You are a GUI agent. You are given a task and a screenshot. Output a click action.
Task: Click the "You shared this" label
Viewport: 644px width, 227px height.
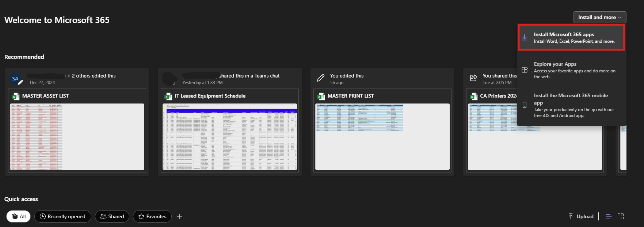[x=499, y=76]
